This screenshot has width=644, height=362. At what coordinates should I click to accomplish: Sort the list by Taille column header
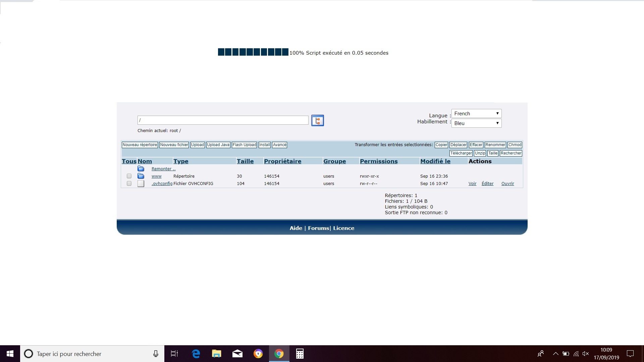[x=245, y=161]
